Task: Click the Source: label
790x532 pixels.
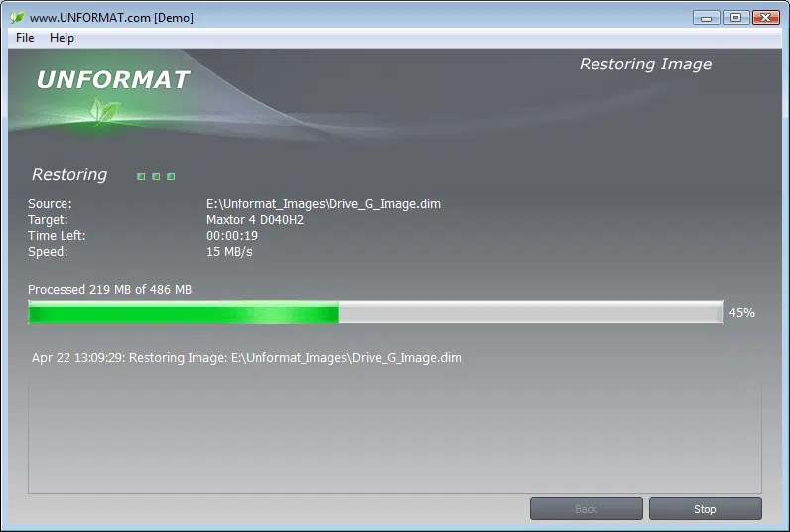Action: tap(50, 204)
